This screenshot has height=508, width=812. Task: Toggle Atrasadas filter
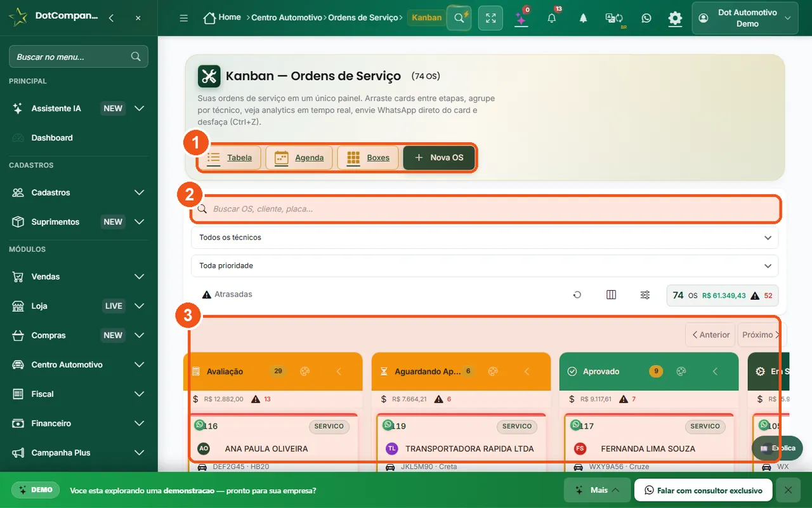pos(227,295)
